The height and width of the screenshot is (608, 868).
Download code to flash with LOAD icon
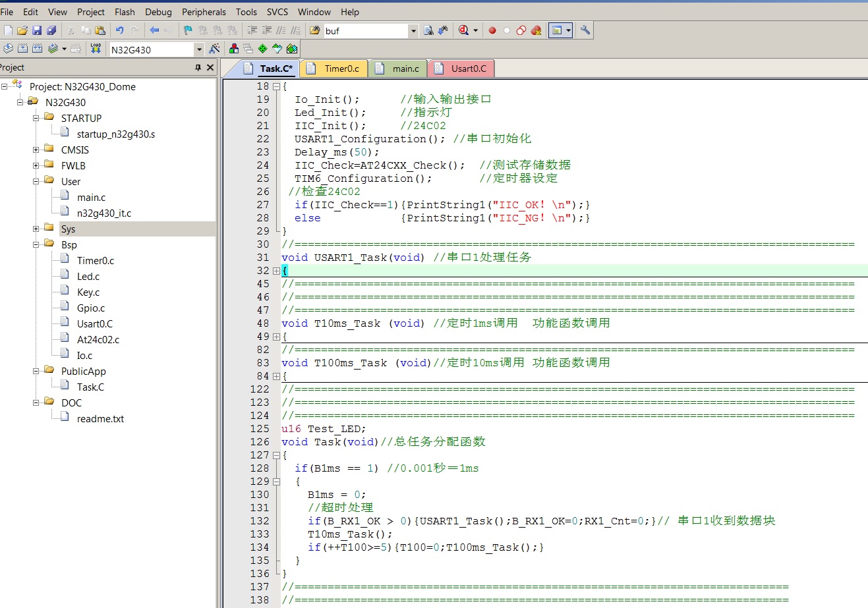coord(96,49)
